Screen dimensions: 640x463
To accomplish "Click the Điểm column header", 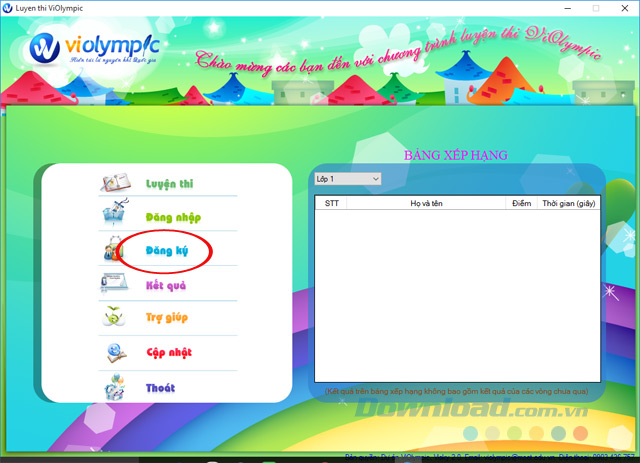I will pos(521,203).
